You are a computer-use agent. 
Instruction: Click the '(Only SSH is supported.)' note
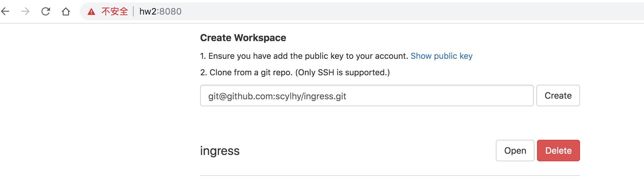coord(343,72)
